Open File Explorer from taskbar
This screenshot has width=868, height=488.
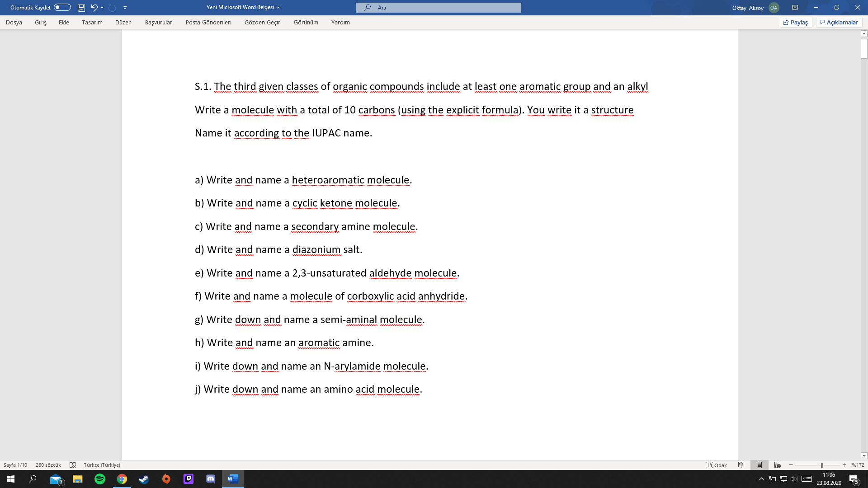(x=78, y=479)
